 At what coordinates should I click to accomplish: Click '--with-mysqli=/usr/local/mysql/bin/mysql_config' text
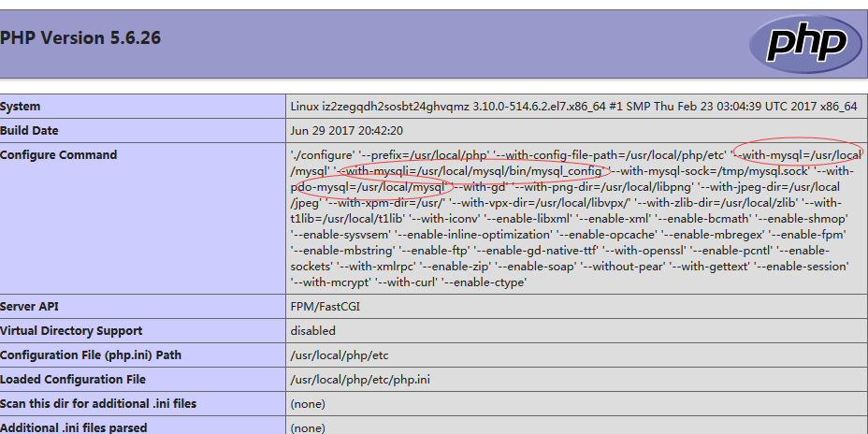coord(470,171)
